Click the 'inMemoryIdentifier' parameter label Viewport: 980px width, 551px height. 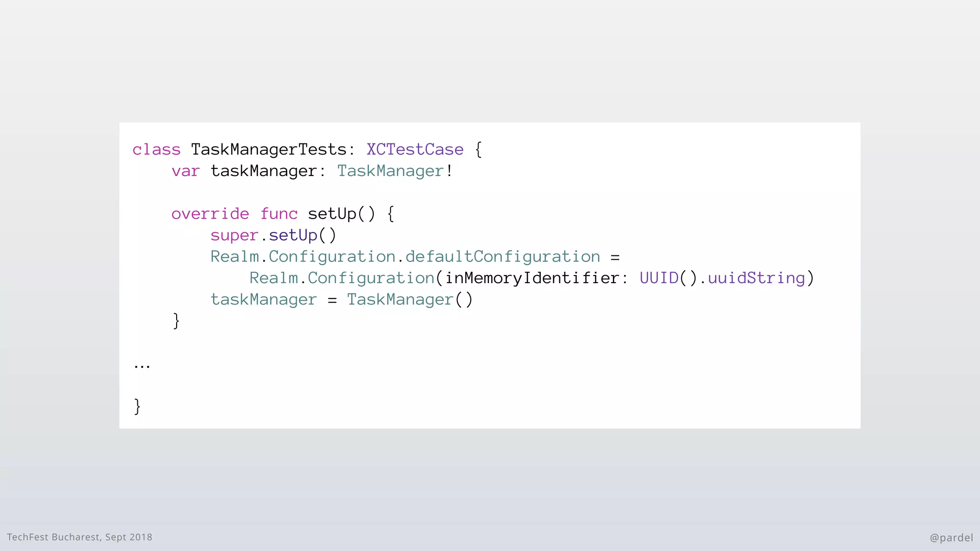[x=532, y=278]
